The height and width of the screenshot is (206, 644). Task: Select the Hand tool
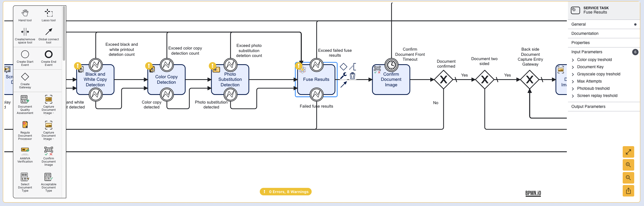point(25,13)
